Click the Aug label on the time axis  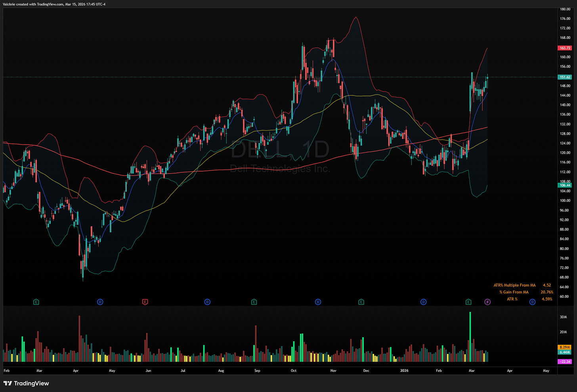click(x=221, y=371)
